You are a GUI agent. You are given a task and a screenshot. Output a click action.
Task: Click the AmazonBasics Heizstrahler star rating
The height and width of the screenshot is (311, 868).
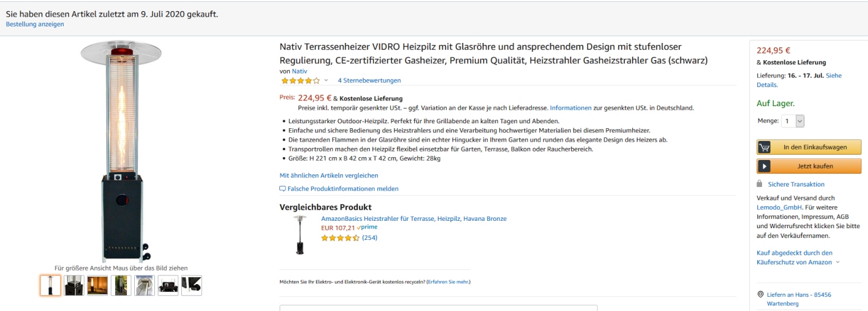click(340, 238)
